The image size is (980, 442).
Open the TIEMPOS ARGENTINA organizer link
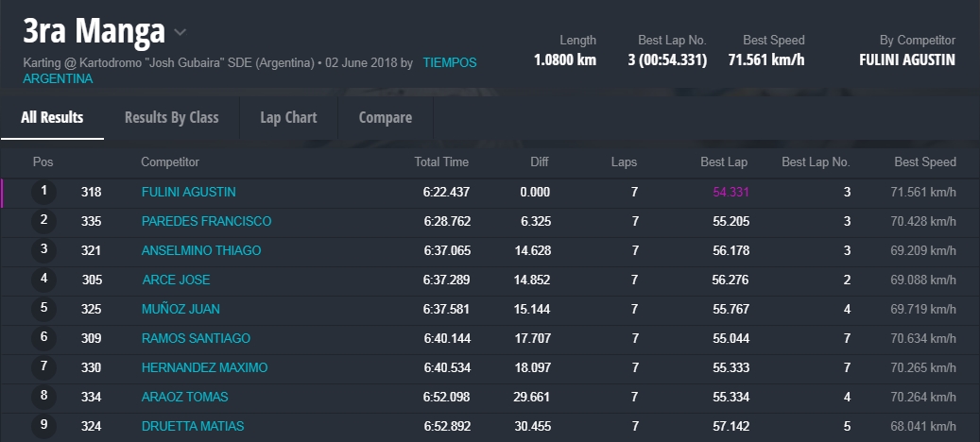449,63
